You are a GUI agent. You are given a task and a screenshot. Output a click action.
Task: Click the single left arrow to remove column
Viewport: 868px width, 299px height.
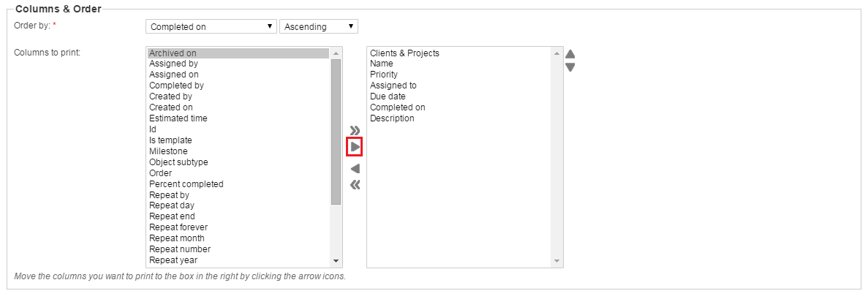[355, 169]
